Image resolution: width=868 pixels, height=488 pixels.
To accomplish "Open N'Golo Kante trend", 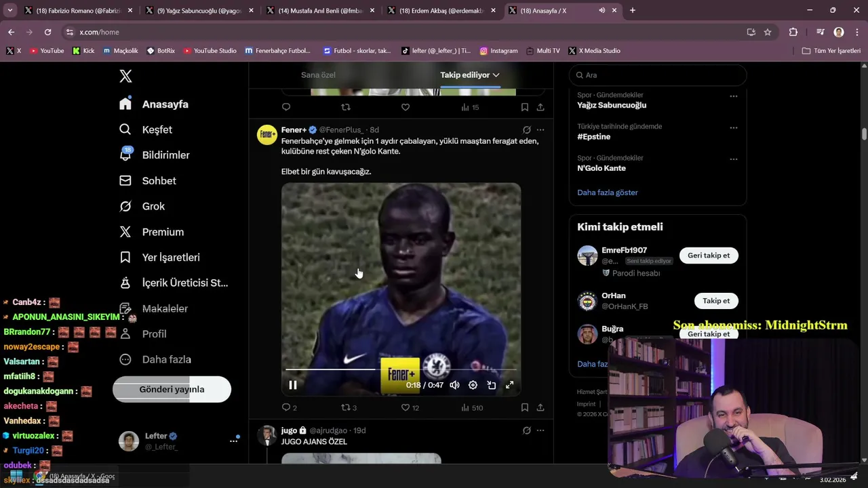I will [x=601, y=168].
